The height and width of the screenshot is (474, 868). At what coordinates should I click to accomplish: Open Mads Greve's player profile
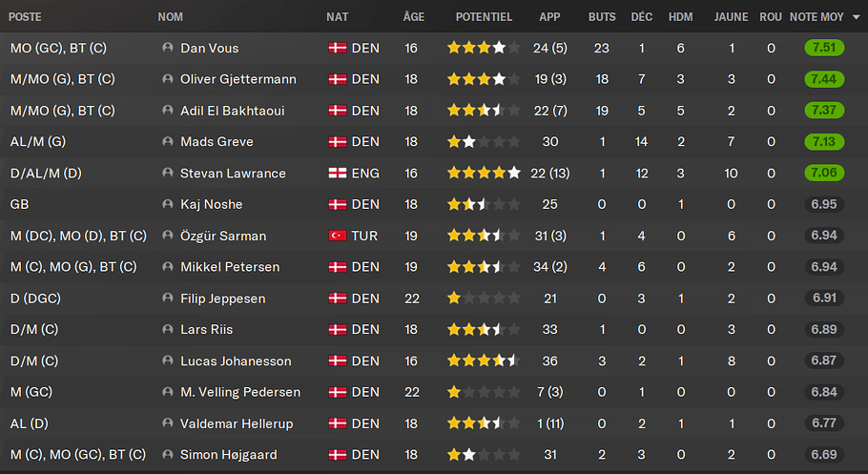tap(217, 142)
